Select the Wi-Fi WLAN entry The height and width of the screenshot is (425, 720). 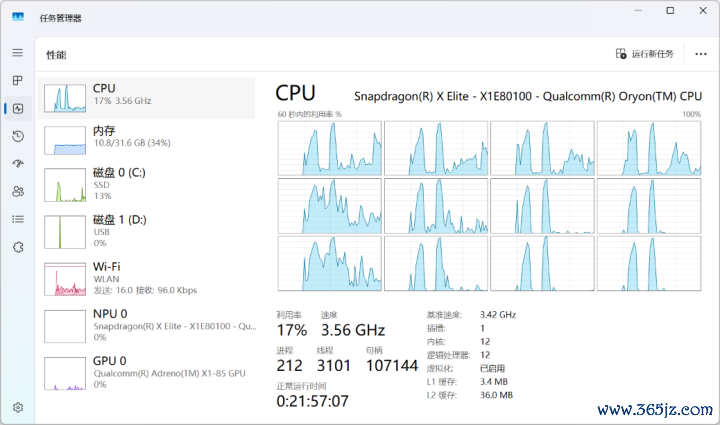click(147, 277)
